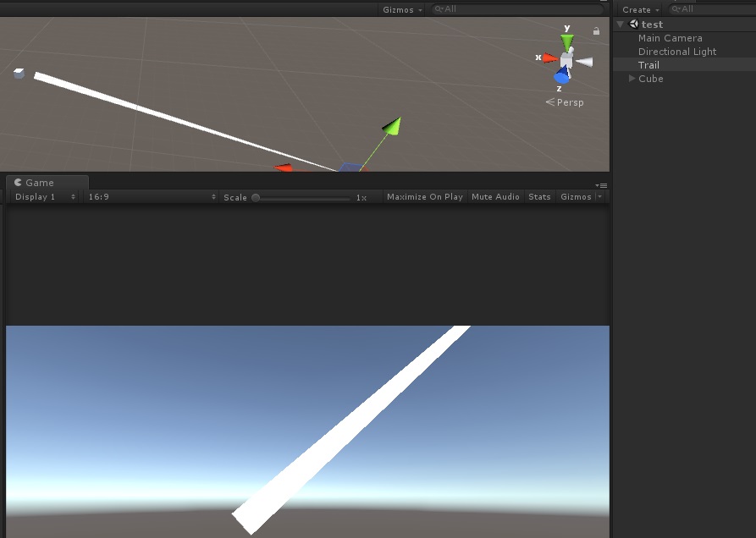The image size is (756, 538).
Task: Toggle the Stats overlay
Action: [539, 196]
